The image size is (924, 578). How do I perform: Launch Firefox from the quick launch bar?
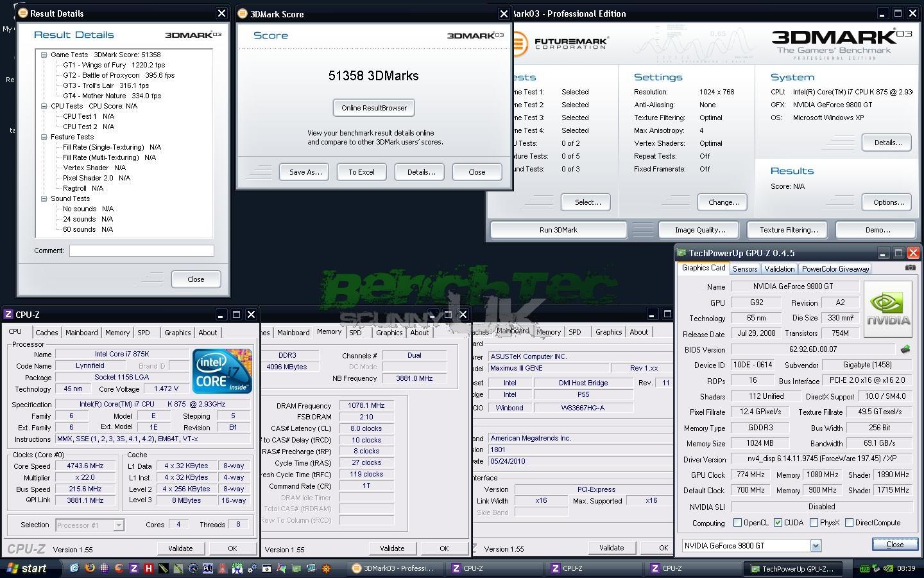point(89,568)
